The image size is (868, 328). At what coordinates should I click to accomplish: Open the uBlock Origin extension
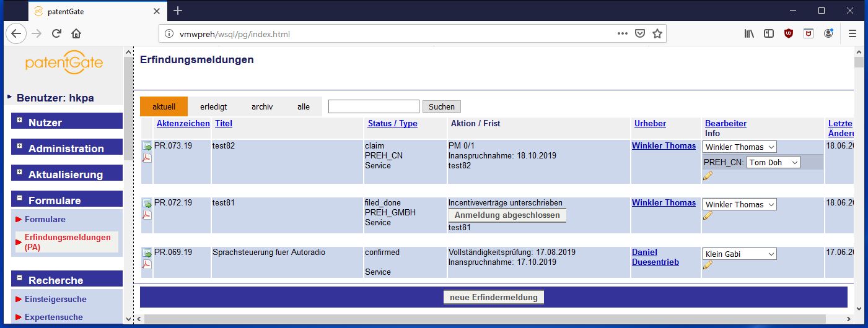point(789,33)
